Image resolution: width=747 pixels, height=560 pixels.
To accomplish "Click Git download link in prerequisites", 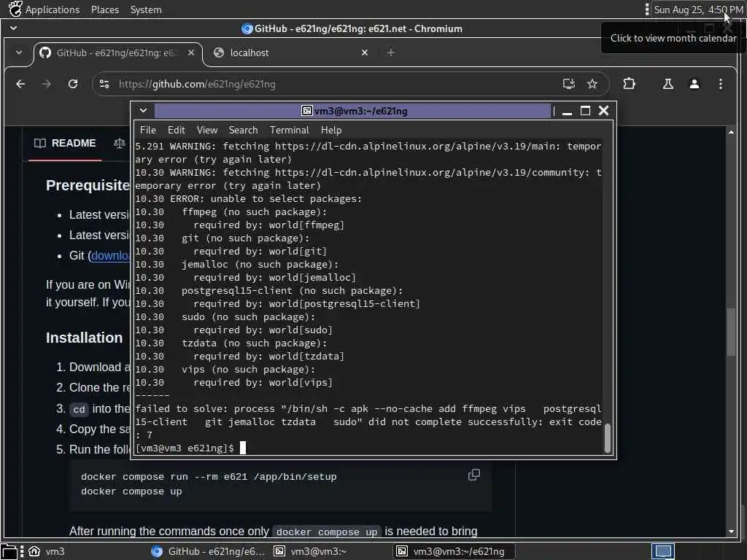I will (110, 256).
